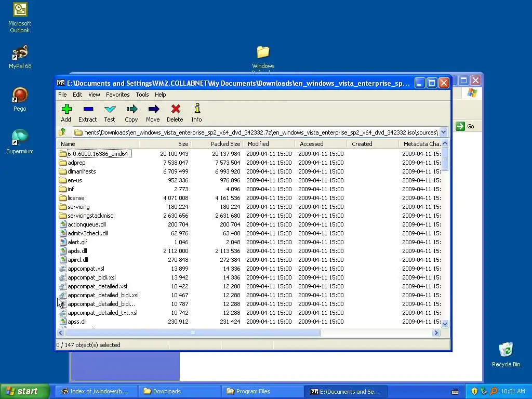Click the Start button
532x399 pixels.
[x=25, y=391]
